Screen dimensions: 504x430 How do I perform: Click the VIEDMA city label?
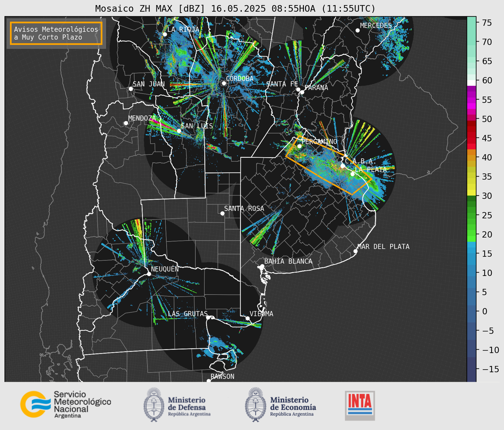coord(261,314)
